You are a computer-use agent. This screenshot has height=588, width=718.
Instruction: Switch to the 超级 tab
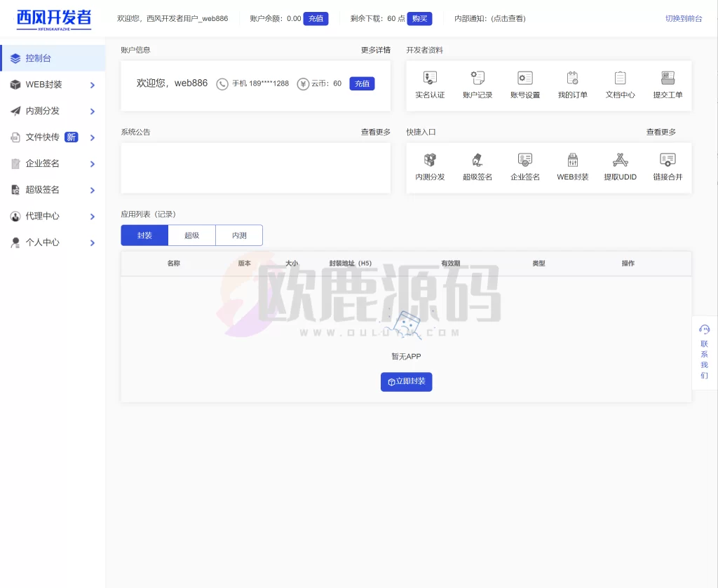pyautogui.click(x=191, y=235)
